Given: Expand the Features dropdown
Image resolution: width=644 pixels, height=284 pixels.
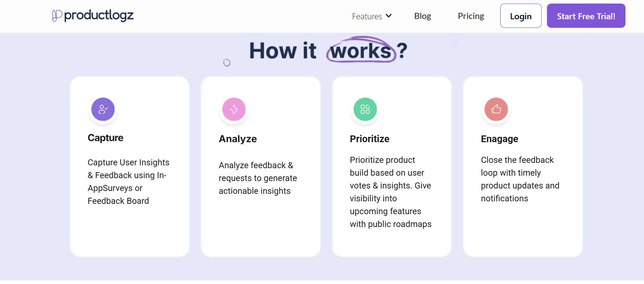Looking at the screenshot, I should point(372,16).
